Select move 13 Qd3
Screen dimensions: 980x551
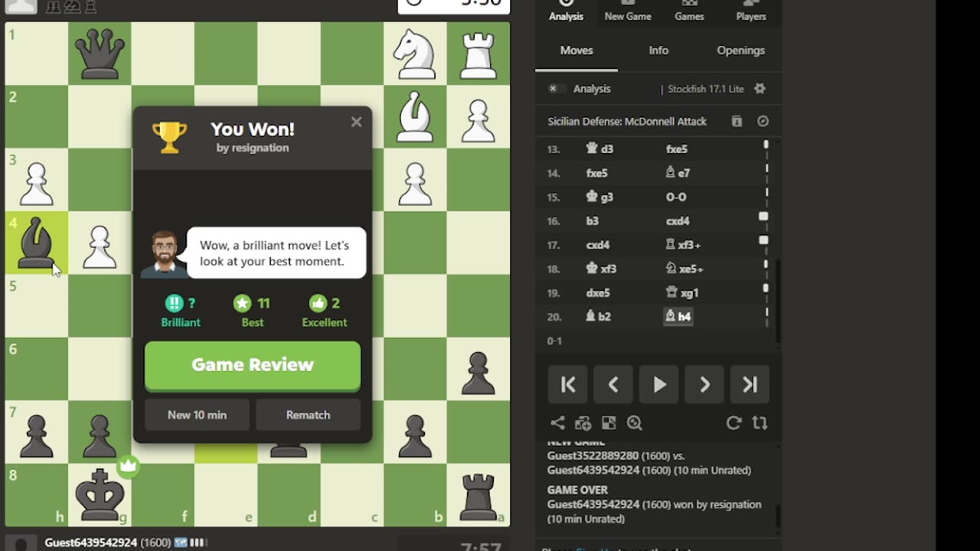599,149
